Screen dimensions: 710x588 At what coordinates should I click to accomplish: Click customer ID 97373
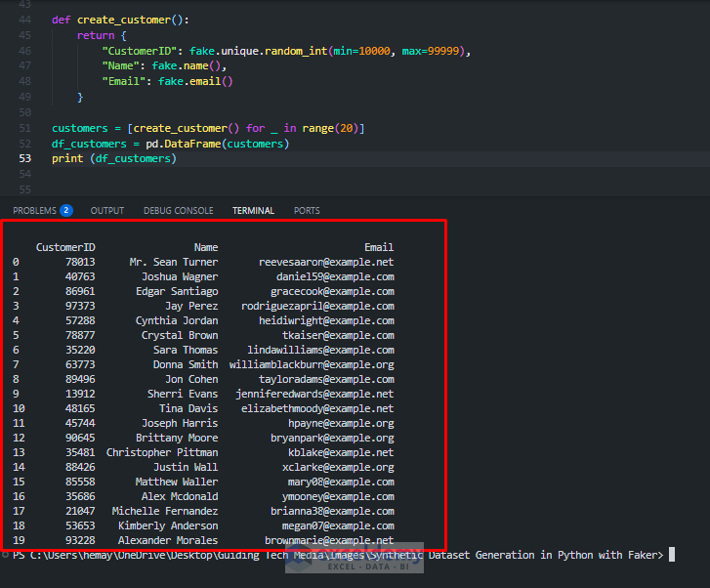point(80,306)
